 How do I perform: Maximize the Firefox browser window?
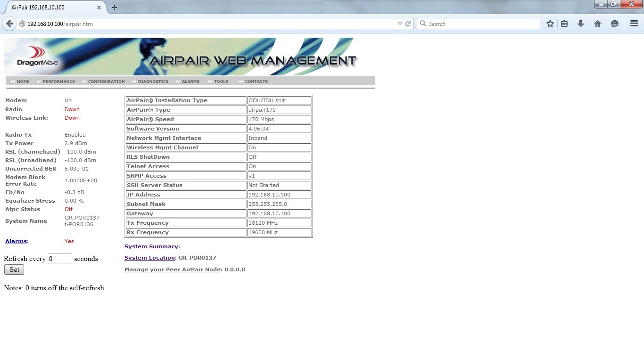tap(613, 4)
